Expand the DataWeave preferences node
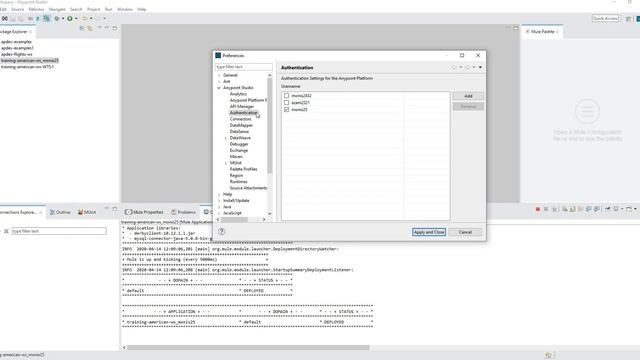The height and width of the screenshot is (360, 640). point(226,138)
